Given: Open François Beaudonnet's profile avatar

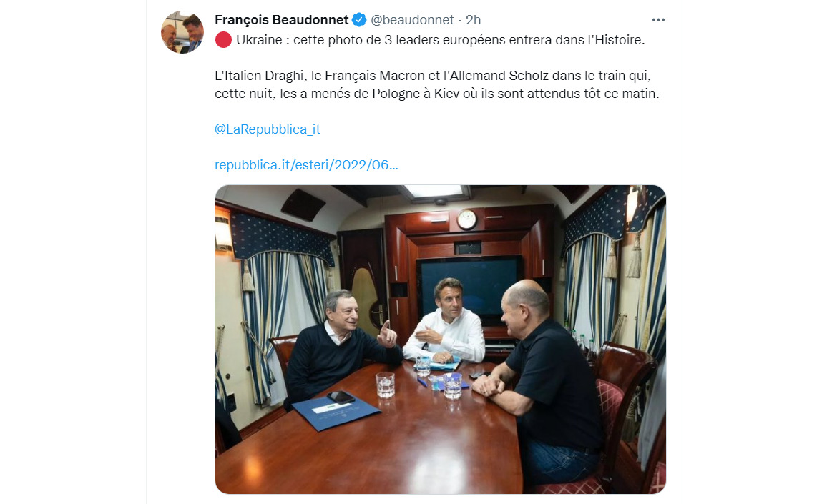Looking at the screenshot, I should point(182,32).
